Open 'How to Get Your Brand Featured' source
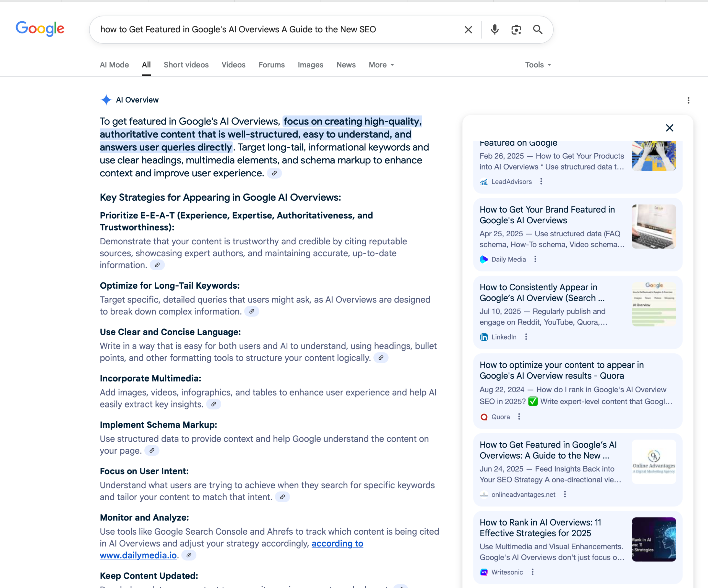The height and width of the screenshot is (588, 708). click(547, 215)
